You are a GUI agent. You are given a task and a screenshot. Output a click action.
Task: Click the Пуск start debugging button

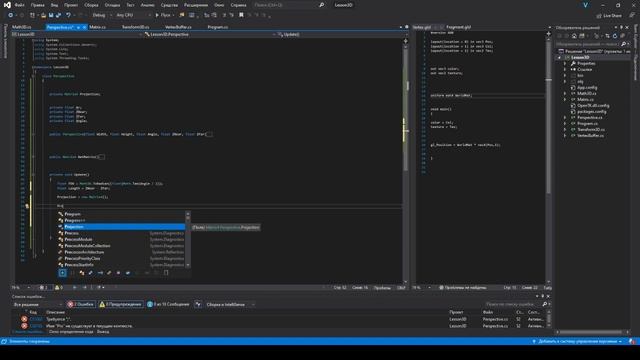point(163,15)
